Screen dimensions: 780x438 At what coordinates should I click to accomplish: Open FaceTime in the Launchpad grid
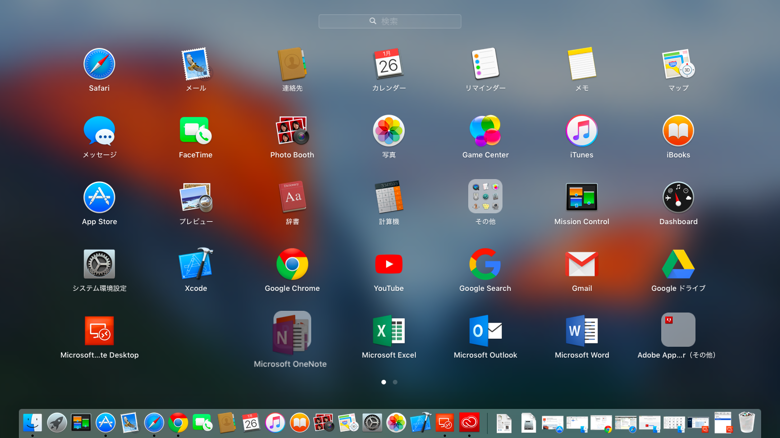click(195, 131)
